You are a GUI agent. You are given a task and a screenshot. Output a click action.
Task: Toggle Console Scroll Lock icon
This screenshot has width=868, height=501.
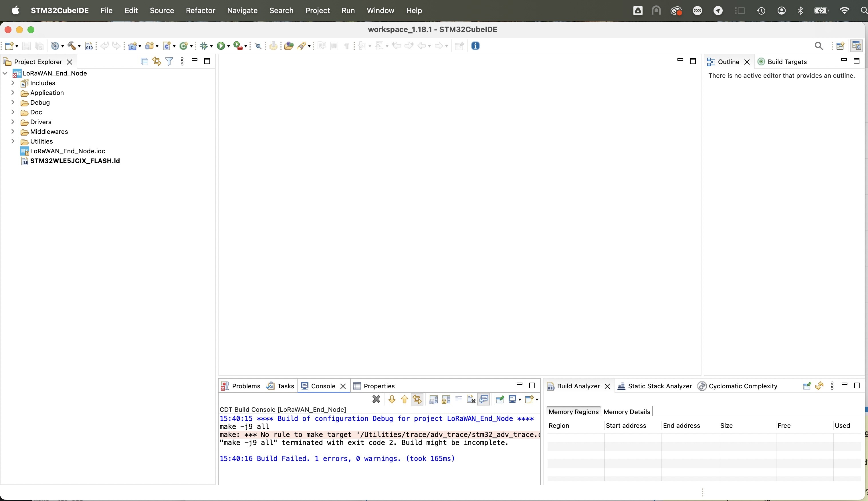tap(446, 399)
